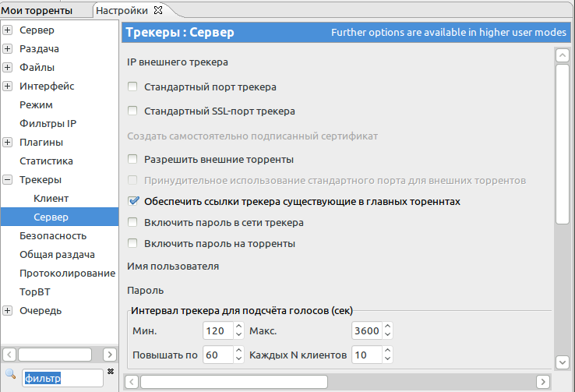Click the magnifier search icon

(11, 373)
